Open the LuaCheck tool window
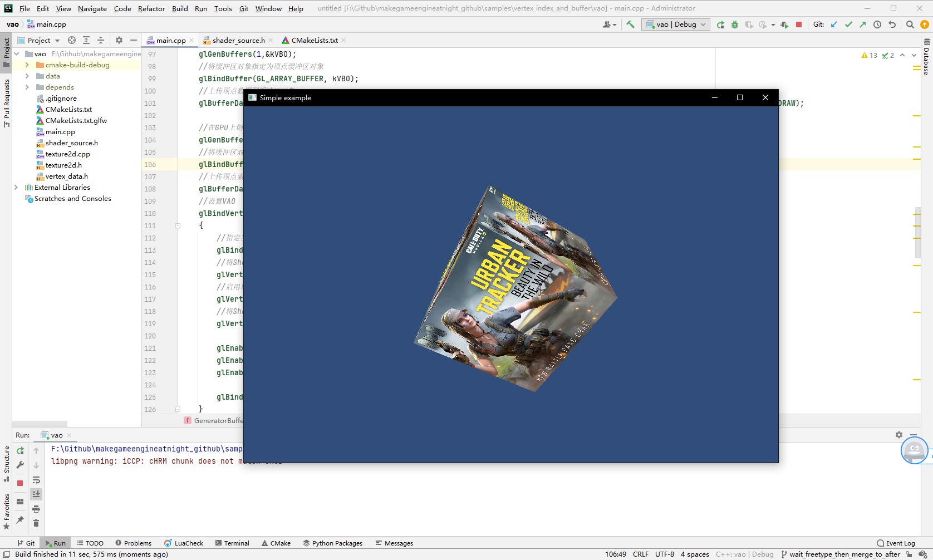933x560 pixels. (x=184, y=543)
